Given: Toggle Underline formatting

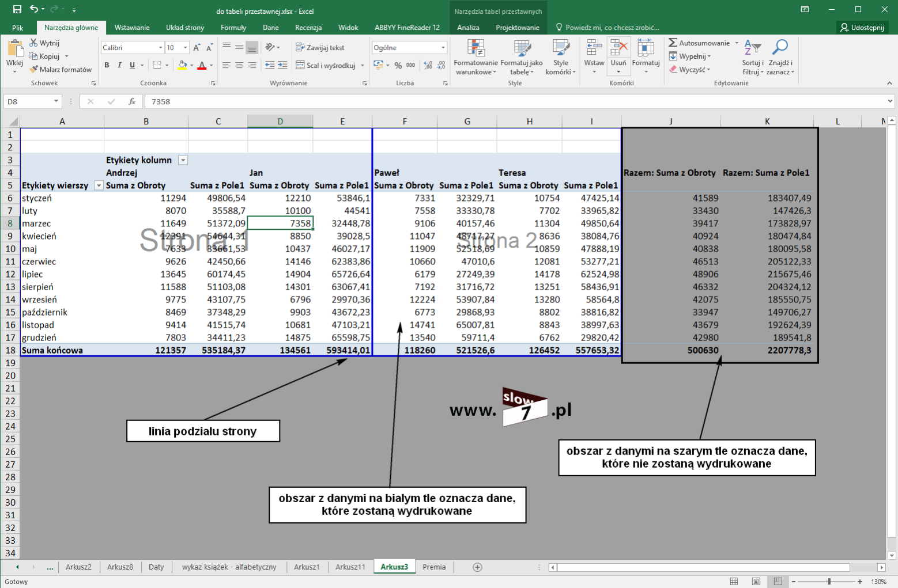Looking at the screenshot, I should point(132,65).
